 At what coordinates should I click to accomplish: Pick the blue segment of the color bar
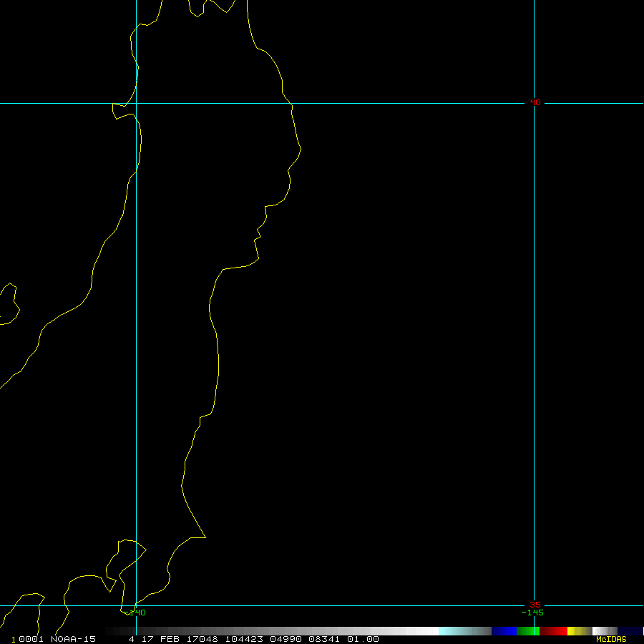504,631
